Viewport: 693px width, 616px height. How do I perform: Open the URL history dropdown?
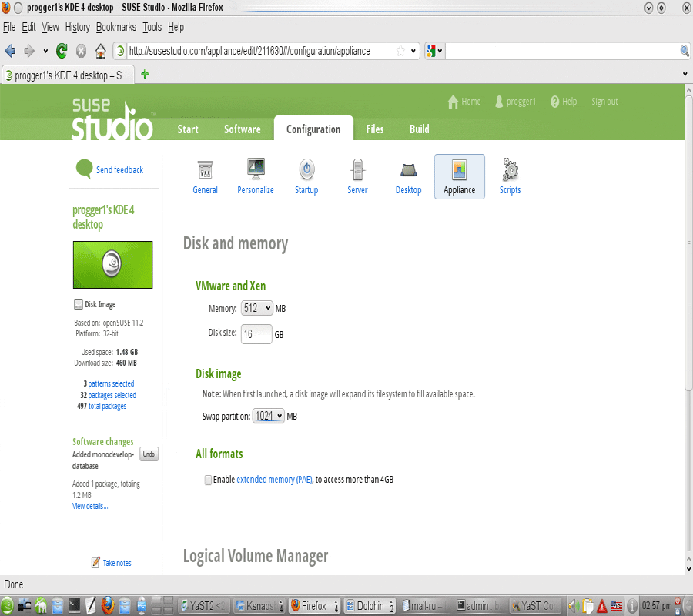[413, 51]
